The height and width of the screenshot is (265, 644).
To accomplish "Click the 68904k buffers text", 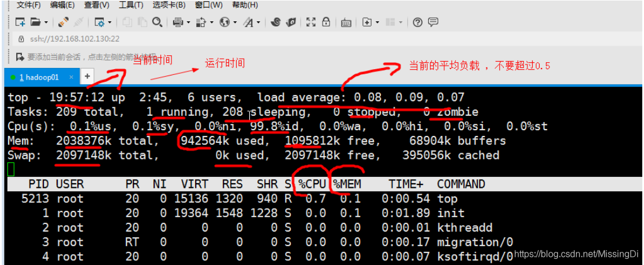I will click(x=458, y=141).
